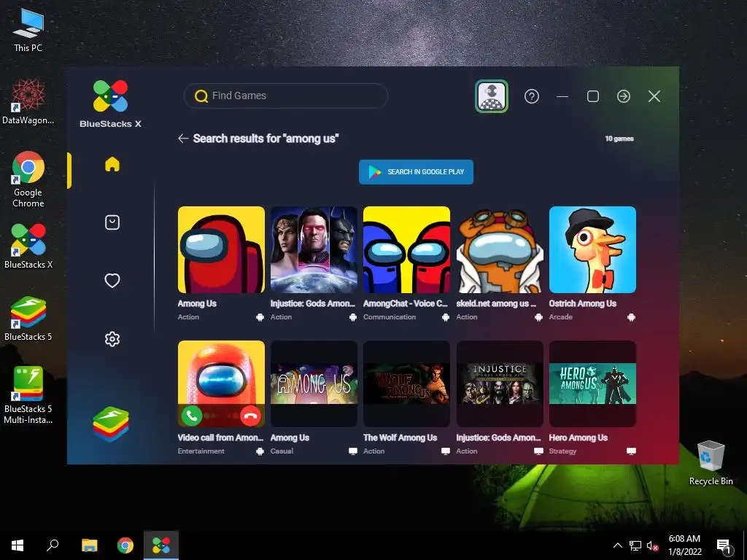Click Android icon beside Ostrich Among Us Arcade
Screen dimensions: 747x560
point(631,317)
